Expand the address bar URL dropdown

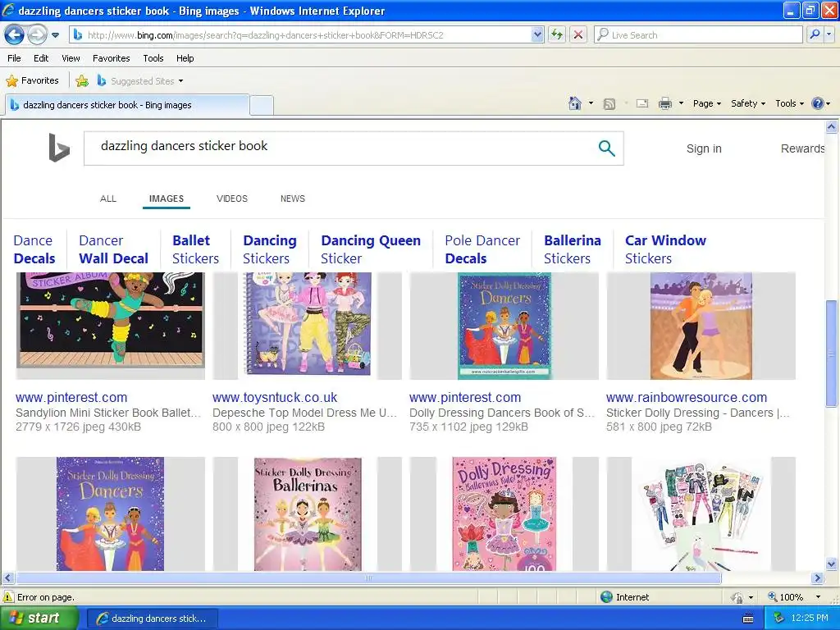[x=537, y=34]
